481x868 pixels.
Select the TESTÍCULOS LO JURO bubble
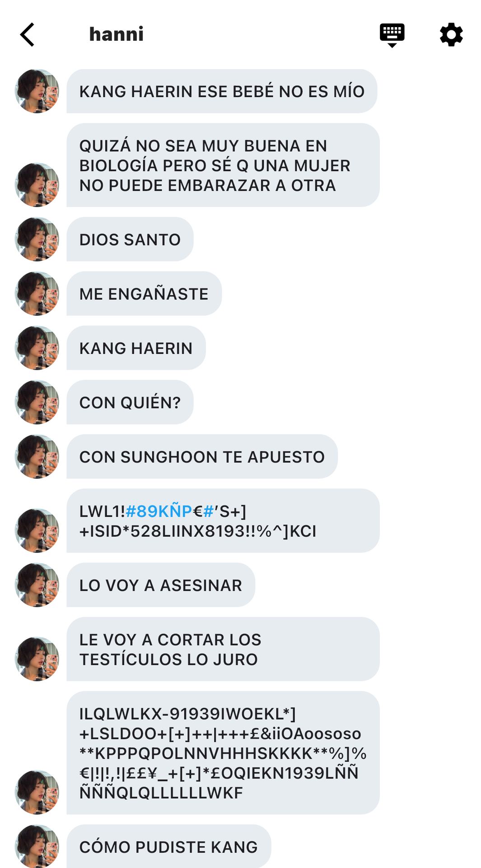(223, 649)
